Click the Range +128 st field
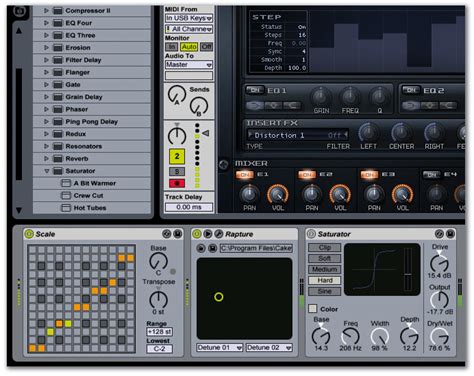Viewport: 474px width, 376px height. [160, 332]
